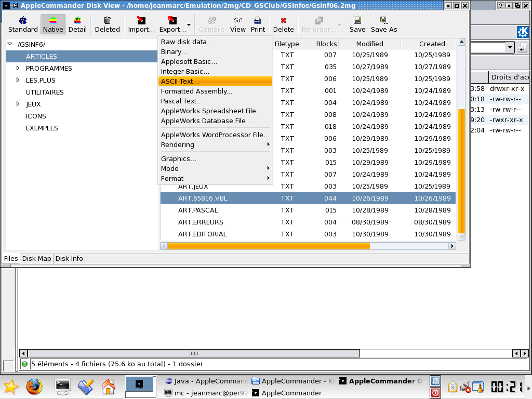The width and height of the screenshot is (532, 399).
Task: Export as Pascal Text
Action: 215,101
